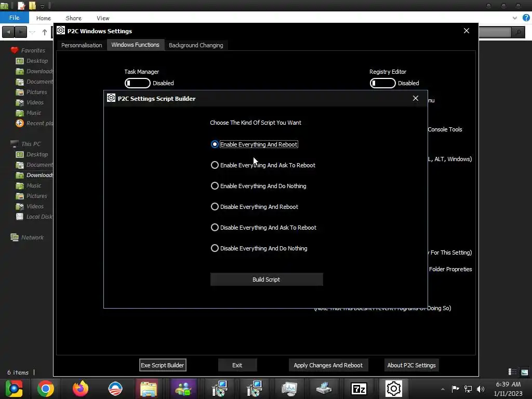Choose Enable Everything And Do Nothing option
This screenshot has width=532, height=399.
[259, 186]
